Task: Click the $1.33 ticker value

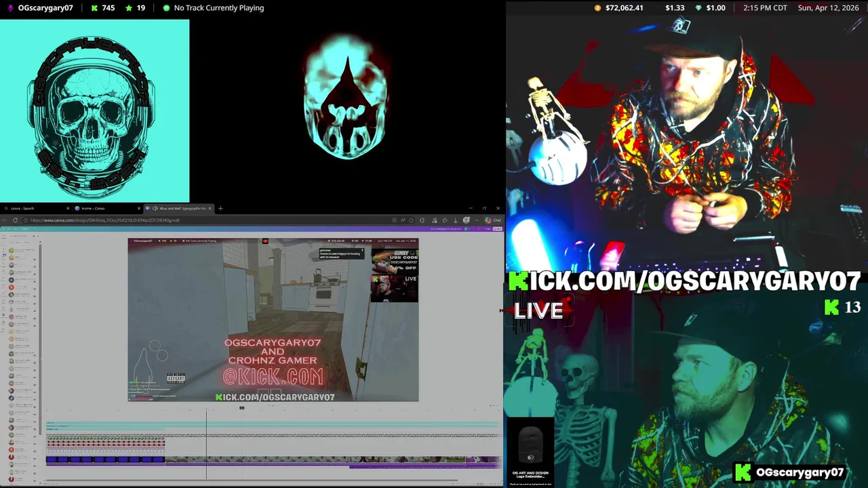Action: coord(675,8)
